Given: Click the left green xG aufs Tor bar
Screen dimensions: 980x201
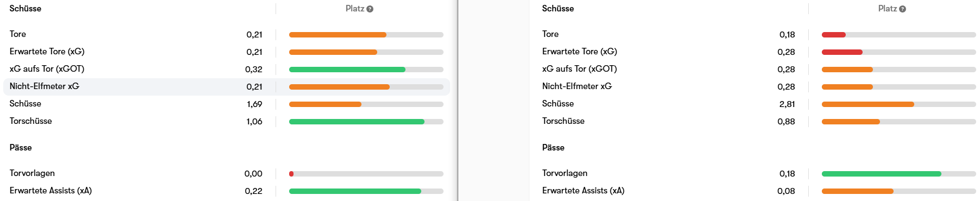Looking at the screenshot, I should tap(347, 70).
